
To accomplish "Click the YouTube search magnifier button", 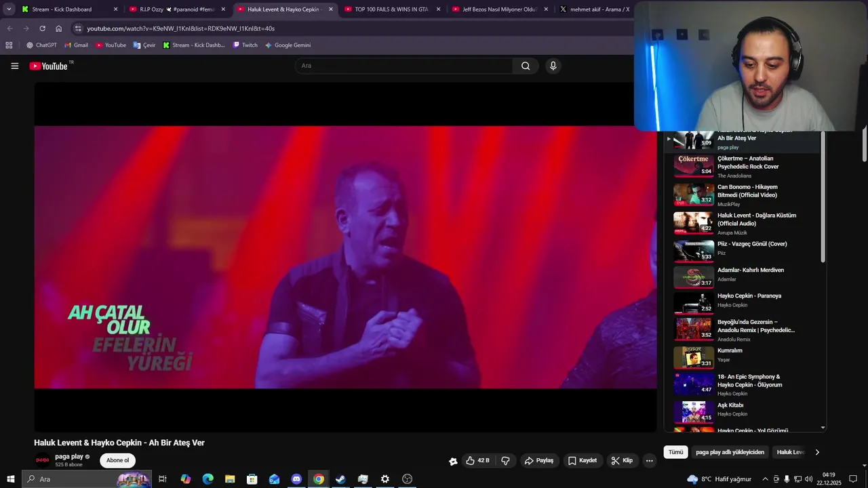I will coord(526,66).
